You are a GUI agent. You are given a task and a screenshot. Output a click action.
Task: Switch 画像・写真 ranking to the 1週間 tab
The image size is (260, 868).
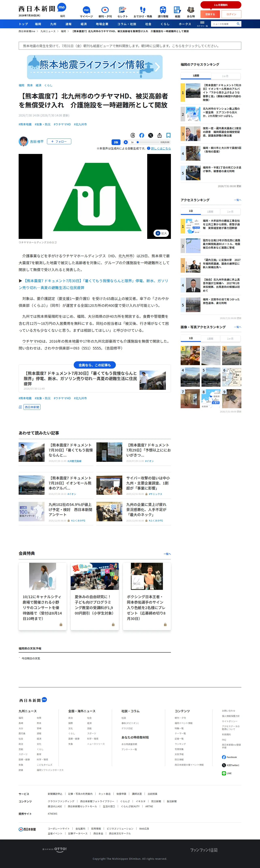click(x=210, y=339)
